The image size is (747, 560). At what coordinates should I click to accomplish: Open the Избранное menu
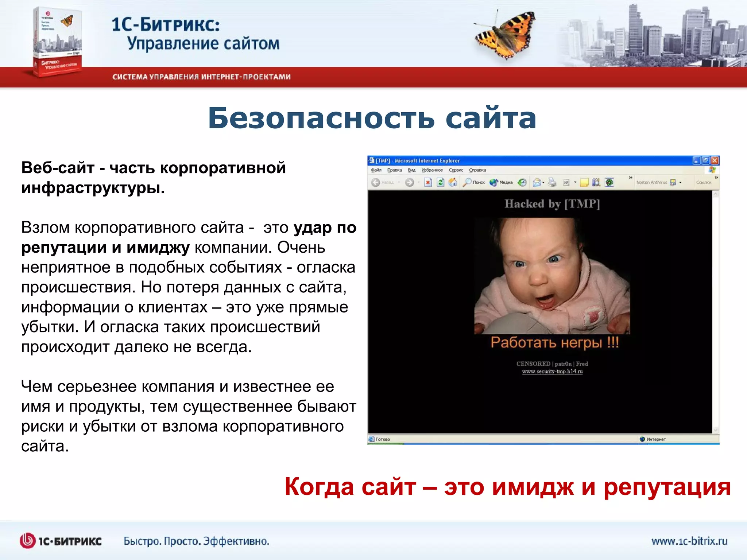432,170
